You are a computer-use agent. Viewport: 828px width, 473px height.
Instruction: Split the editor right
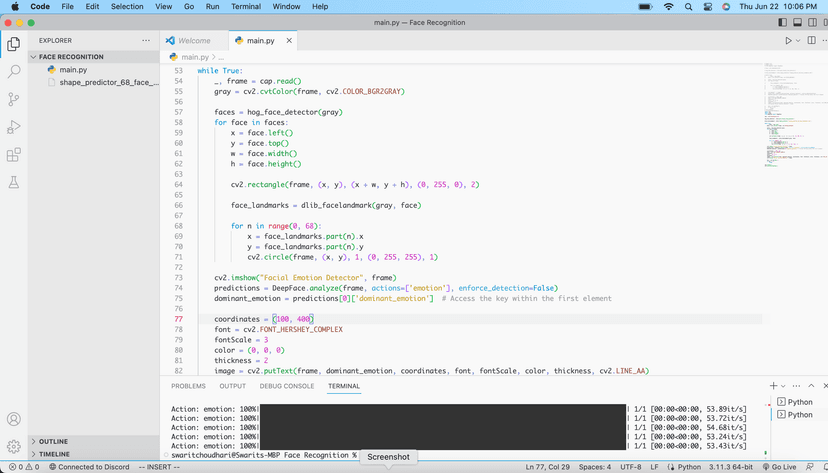[x=811, y=41]
